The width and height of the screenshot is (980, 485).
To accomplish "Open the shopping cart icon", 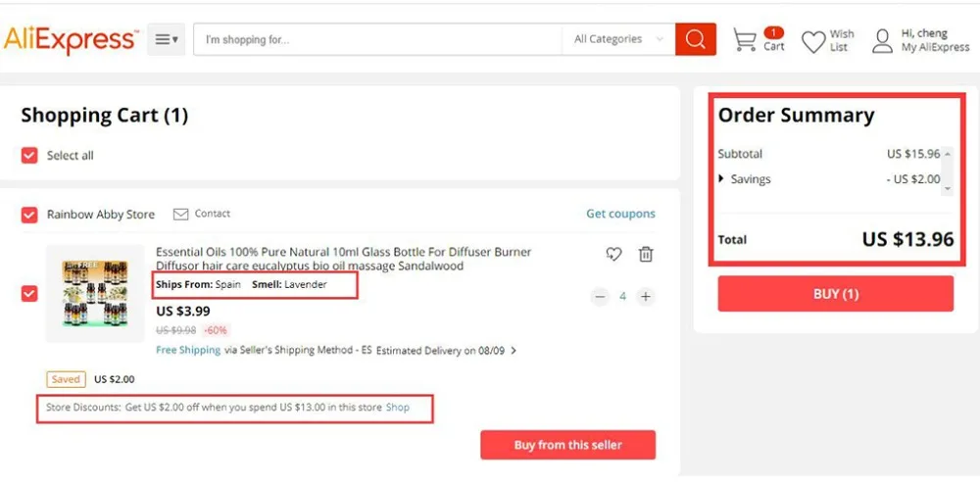I will (x=745, y=40).
